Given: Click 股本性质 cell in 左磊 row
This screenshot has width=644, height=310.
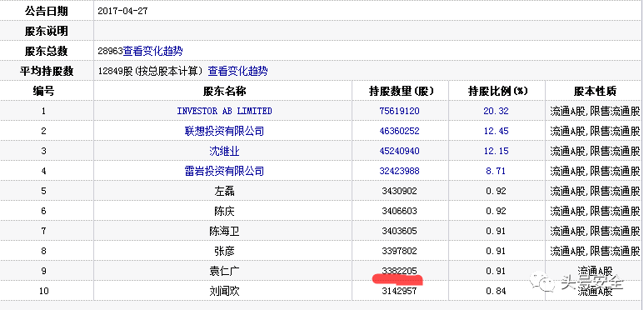Looking at the screenshot, I should (594, 191).
